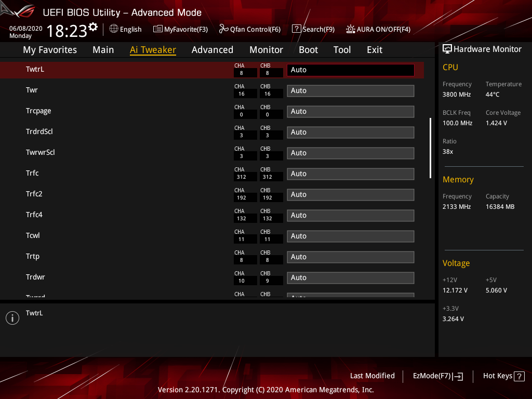Image resolution: width=532 pixels, height=399 pixels.
Task: Click the globe language icon
Action: [x=114, y=29]
